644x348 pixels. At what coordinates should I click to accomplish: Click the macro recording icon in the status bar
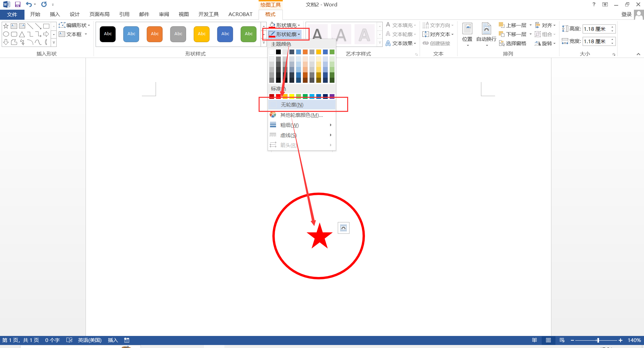[x=127, y=340]
